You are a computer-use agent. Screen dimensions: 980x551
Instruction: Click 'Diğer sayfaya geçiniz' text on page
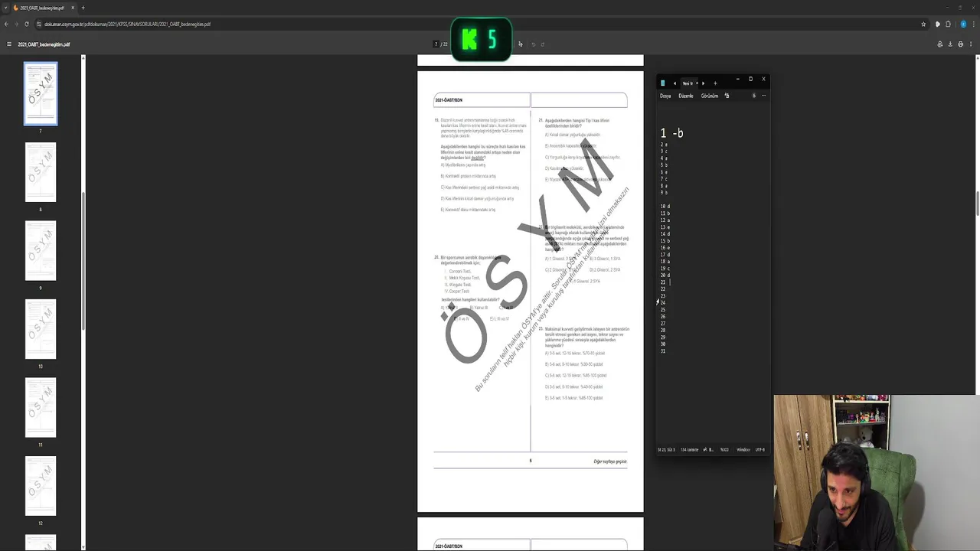(610, 461)
